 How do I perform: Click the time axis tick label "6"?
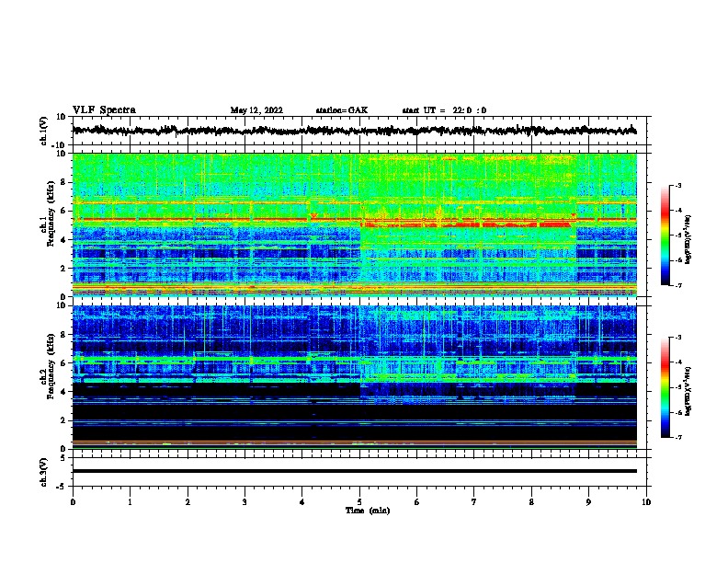417,502
